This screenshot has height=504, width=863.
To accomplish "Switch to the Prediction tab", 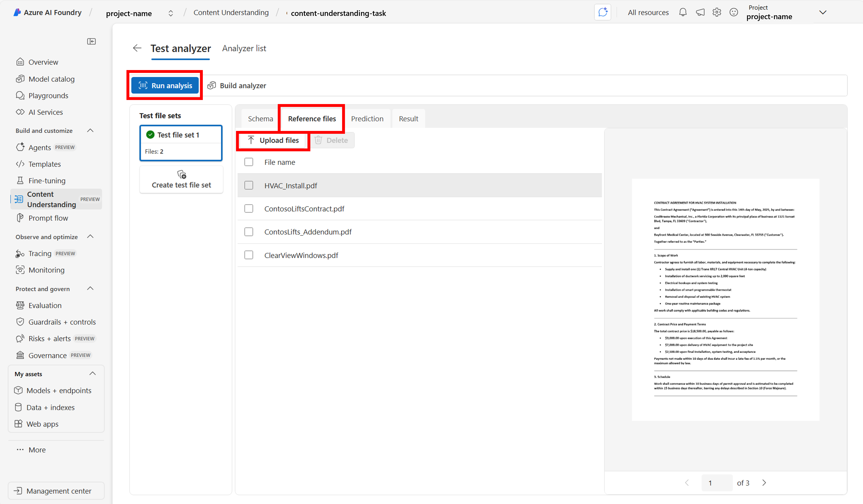I will 367,119.
